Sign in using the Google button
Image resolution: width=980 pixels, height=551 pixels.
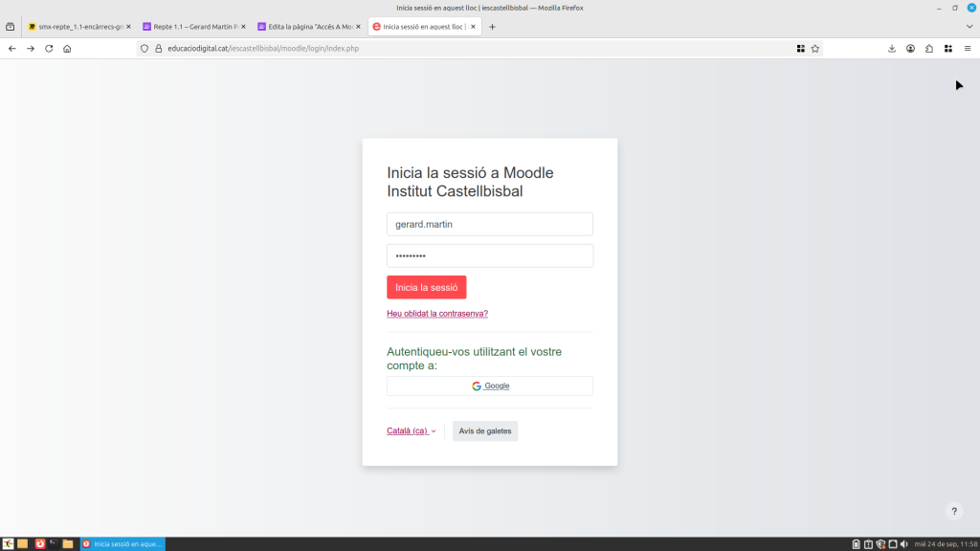coord(490,386)
